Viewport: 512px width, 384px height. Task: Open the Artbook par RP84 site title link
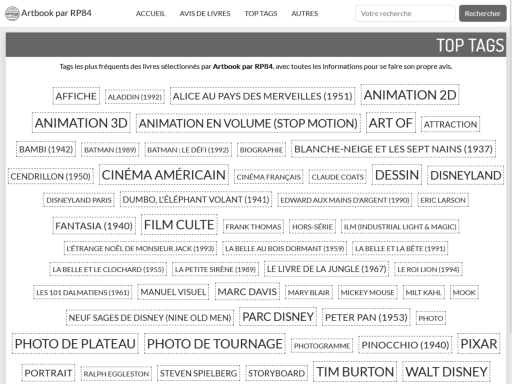coord(56,13)
